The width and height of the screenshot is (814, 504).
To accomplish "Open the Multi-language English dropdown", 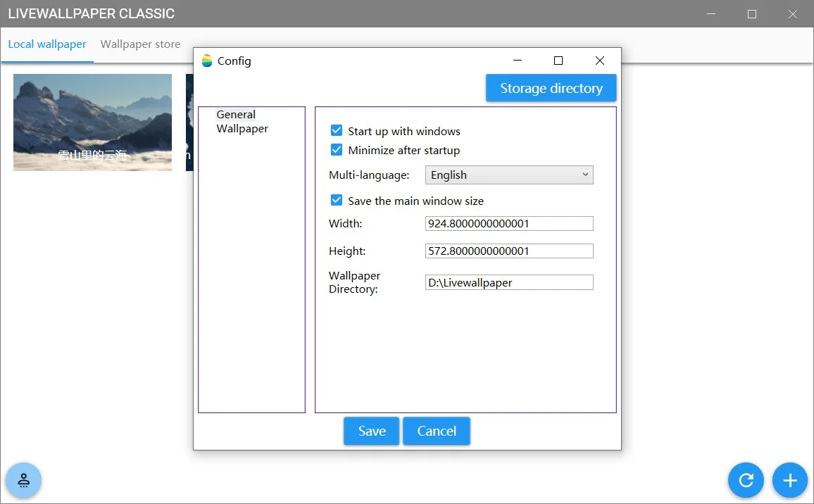I will [x=508, y=175].
